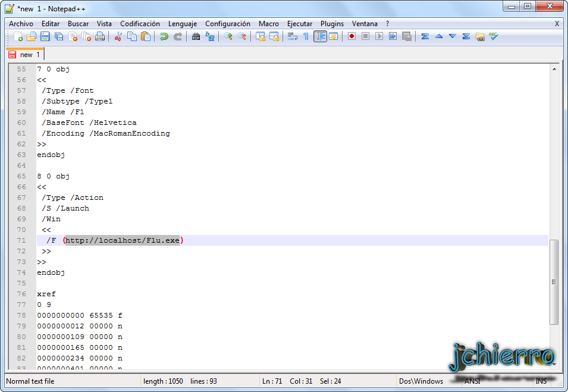Click the Close All documents icon
This screenshot has width=568, height=392.
(86, 37)
